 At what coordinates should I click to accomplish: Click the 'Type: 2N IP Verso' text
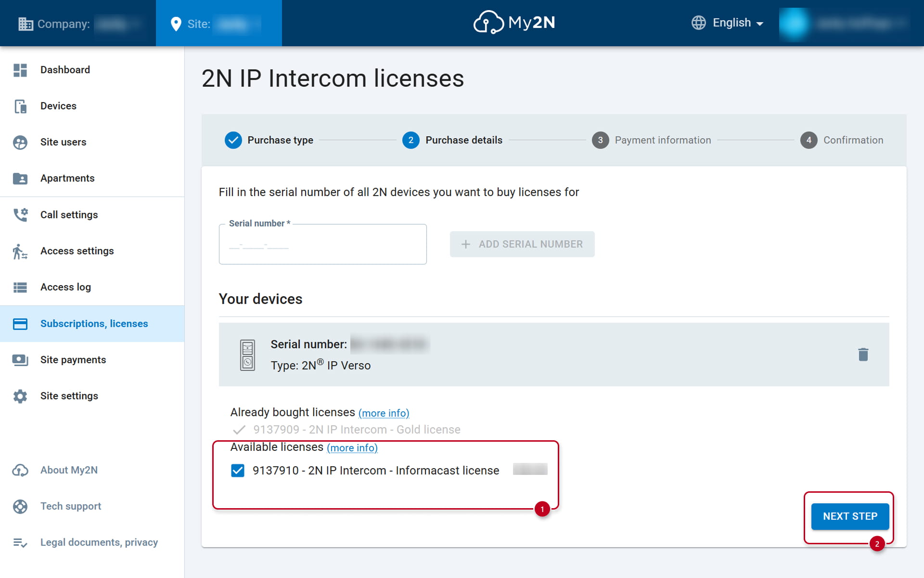[x=321, y=365]
